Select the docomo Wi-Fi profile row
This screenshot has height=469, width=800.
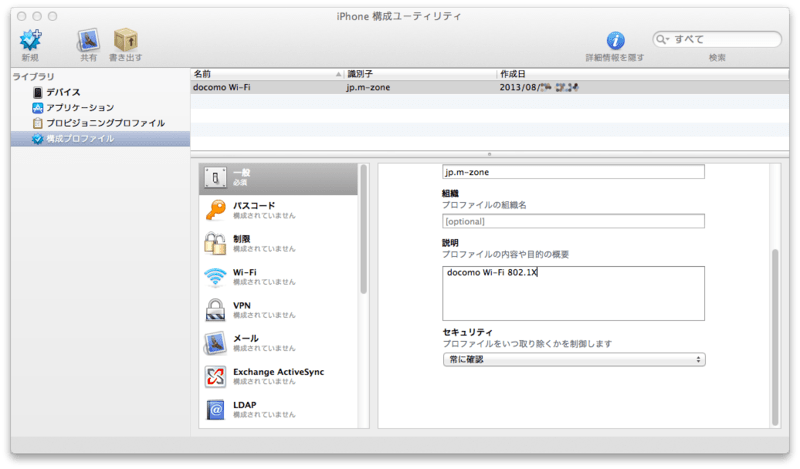[490, 87]
